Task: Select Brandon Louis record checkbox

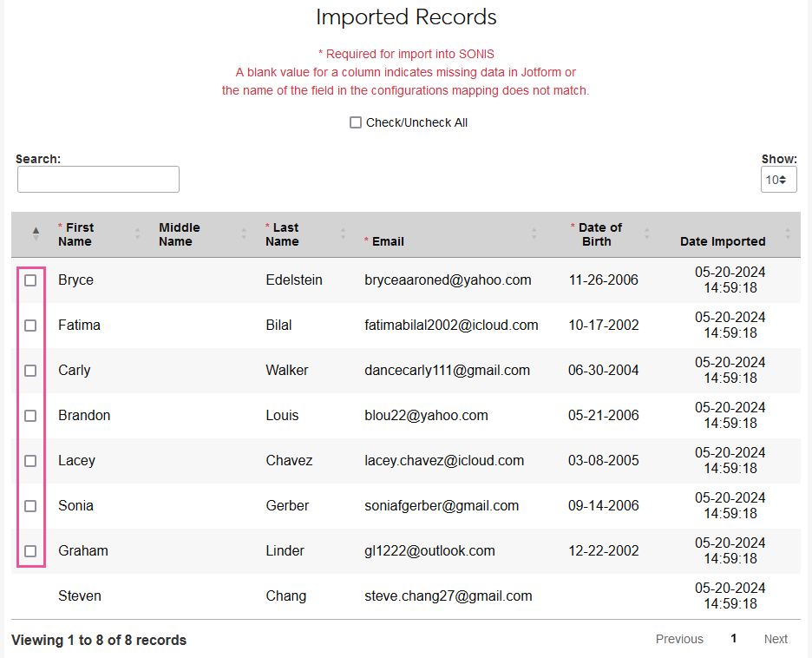Action: click(x=30, y=416)
